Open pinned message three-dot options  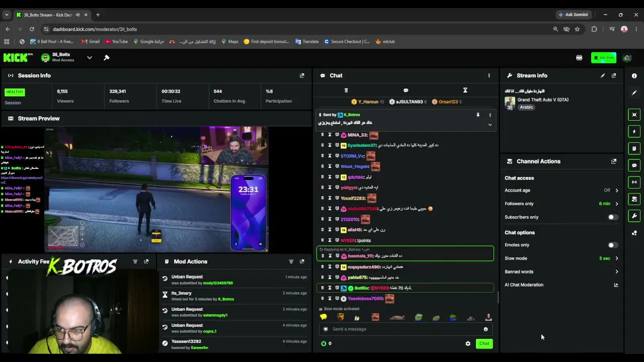click(490, 115)
